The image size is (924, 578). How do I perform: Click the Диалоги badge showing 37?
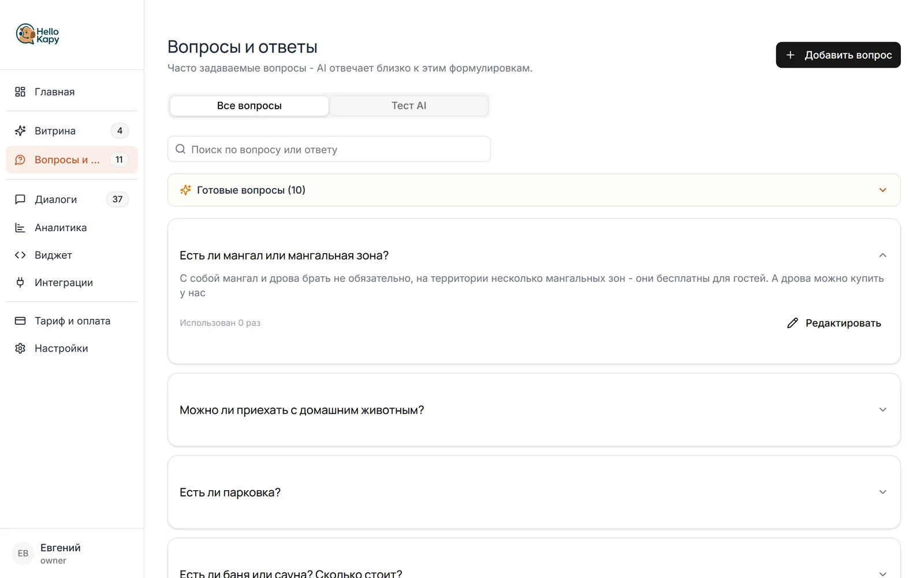117,199
